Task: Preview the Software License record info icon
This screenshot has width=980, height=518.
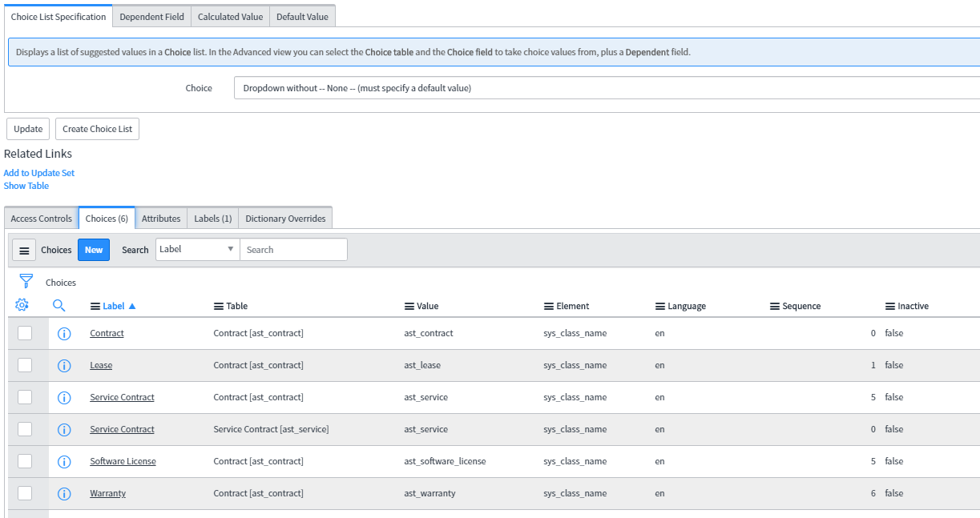Action: (64, 462)
